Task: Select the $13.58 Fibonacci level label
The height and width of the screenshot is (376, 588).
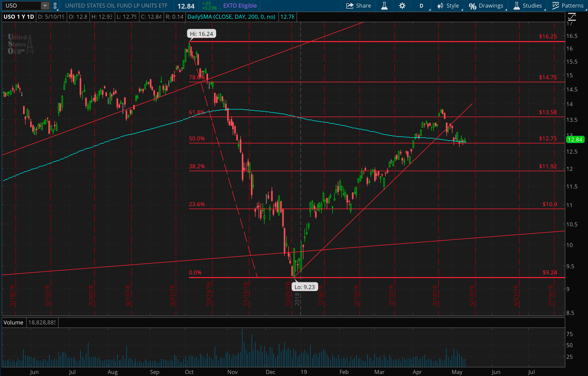Action: click(548, 112)
